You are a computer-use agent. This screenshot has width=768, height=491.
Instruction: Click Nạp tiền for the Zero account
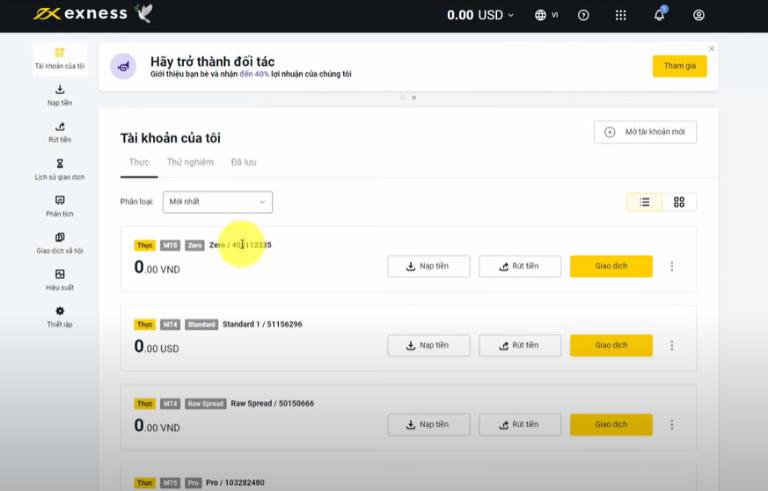(x=429, y=266)
